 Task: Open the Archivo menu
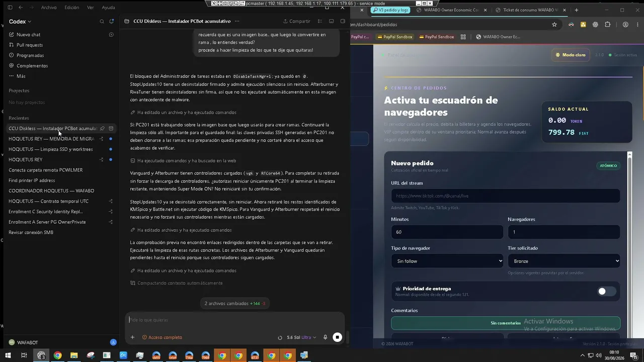[49, 8]
